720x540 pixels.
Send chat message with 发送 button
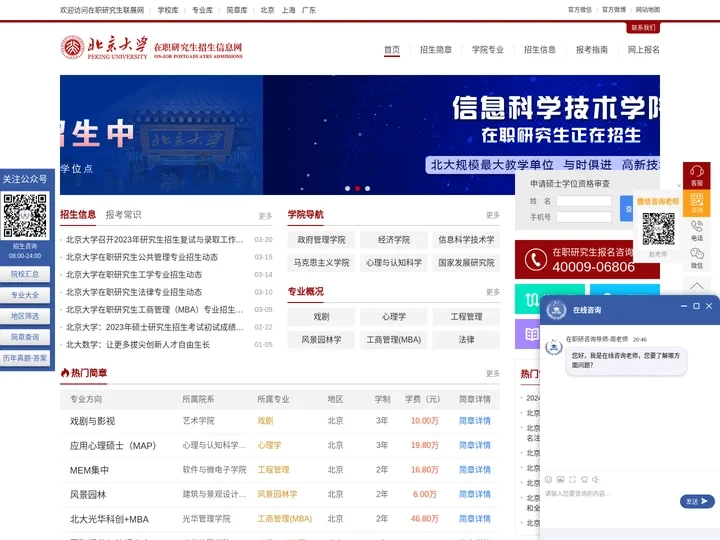click(x=697, y=501)
